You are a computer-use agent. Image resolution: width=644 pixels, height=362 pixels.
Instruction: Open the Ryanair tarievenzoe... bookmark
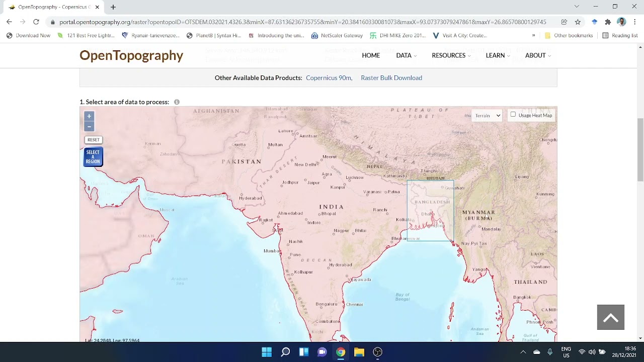(151, 36)
